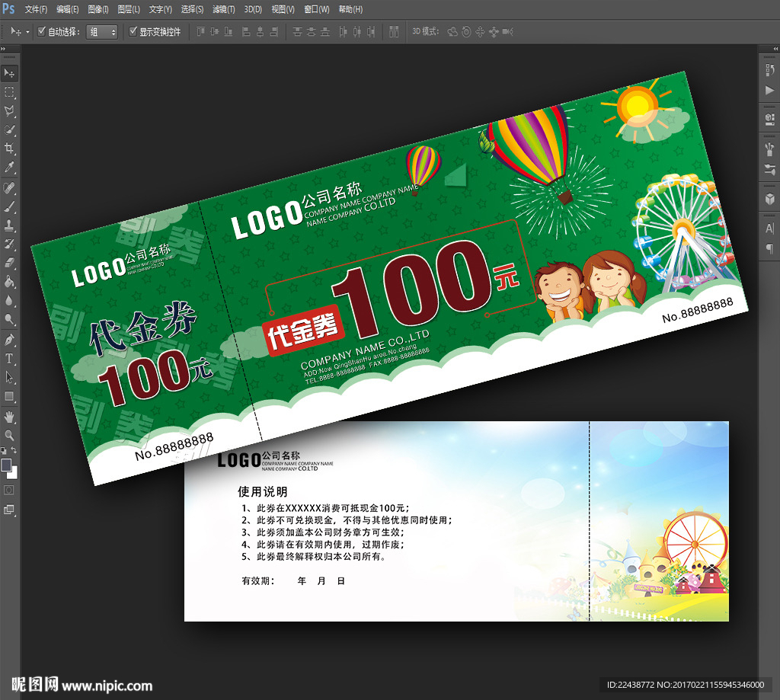Distribute top edges in options bar

click(x=298, y=32)
